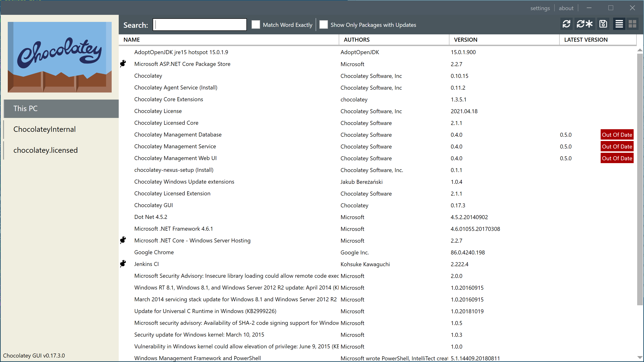Click the scrollbar up arrow
The height and width of the screenshot is (362, 644).
[640, 50]
